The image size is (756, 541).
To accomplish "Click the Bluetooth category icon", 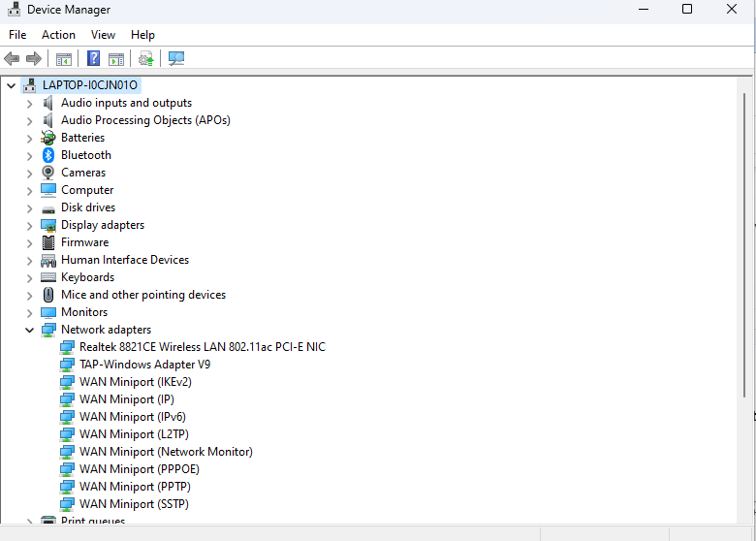I will [48, 155].
